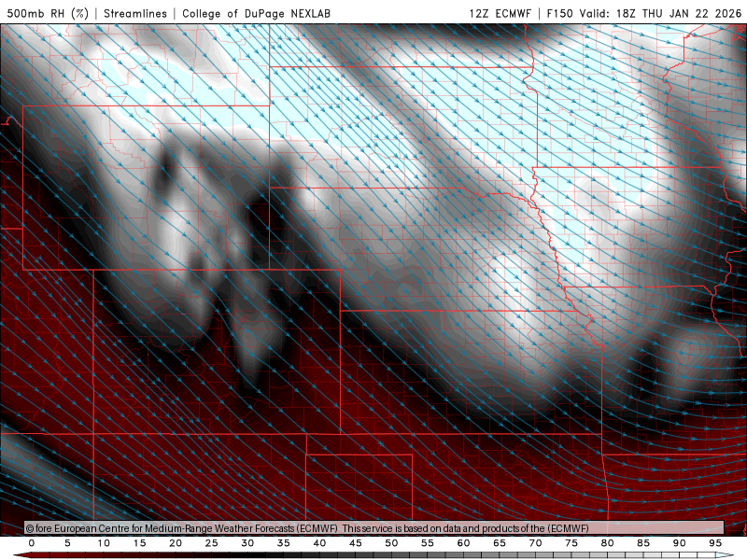The image size is (747, 560).
Task: Click the colorbar scale label "15"
Action: (x=139, y=543)
